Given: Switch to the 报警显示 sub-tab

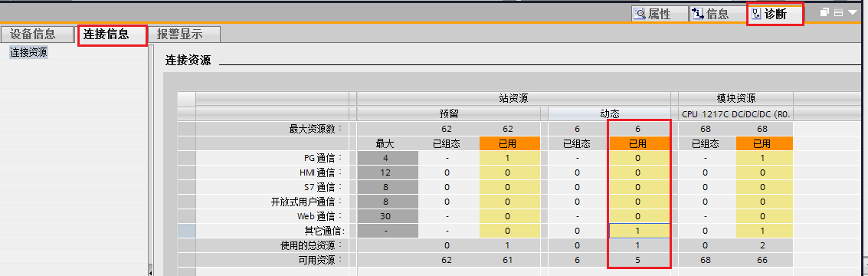Looking at the screenshot, I should [185, 34].
